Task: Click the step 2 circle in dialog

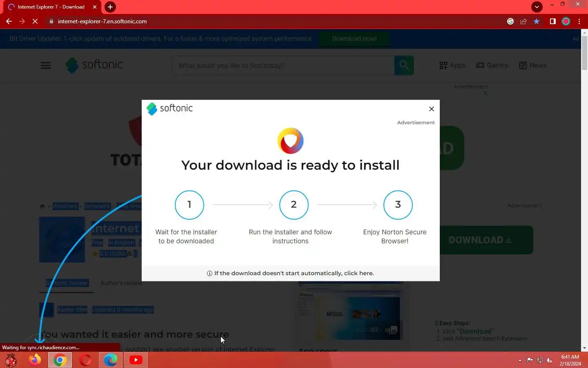Action: (294, 205)
